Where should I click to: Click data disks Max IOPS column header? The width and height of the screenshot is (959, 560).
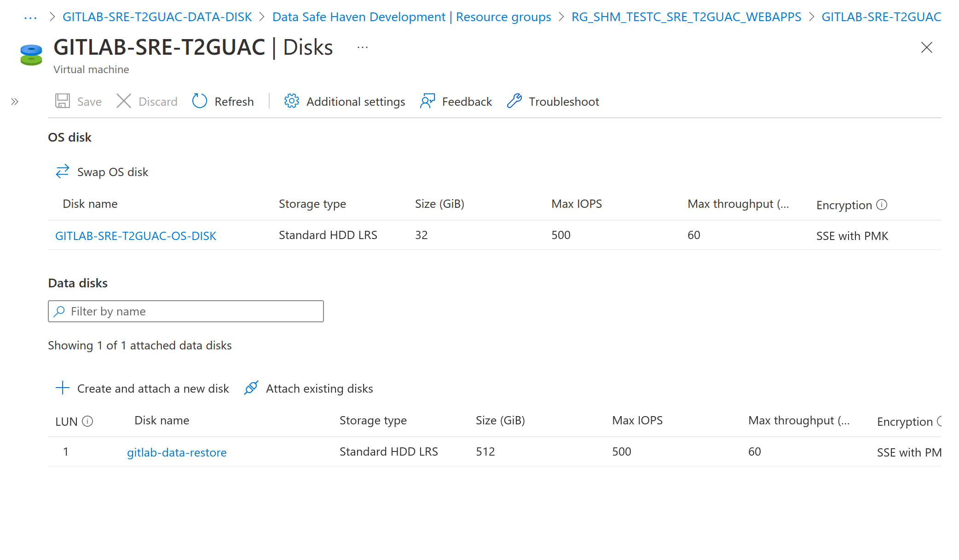(x=637, y=420)
